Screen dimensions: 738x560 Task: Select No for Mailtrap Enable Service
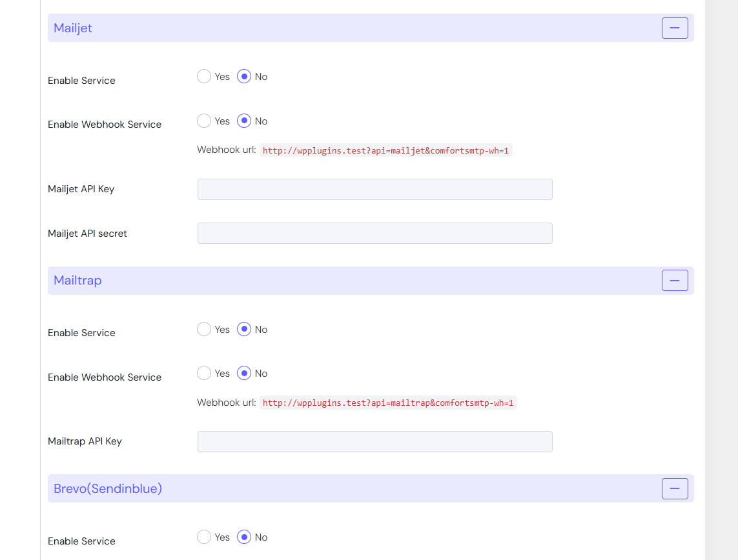[x=244, y=329]
